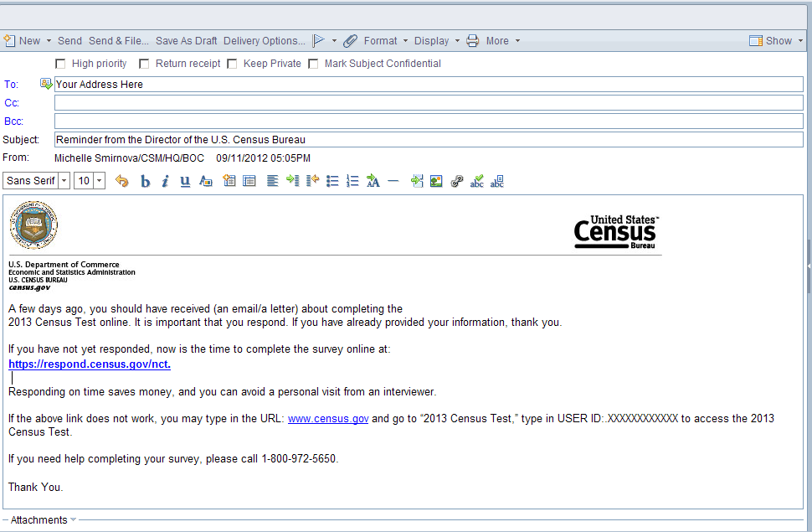812x532 pixels.
Task: Click Save As Draft
Action: click(x=186, y=40)
